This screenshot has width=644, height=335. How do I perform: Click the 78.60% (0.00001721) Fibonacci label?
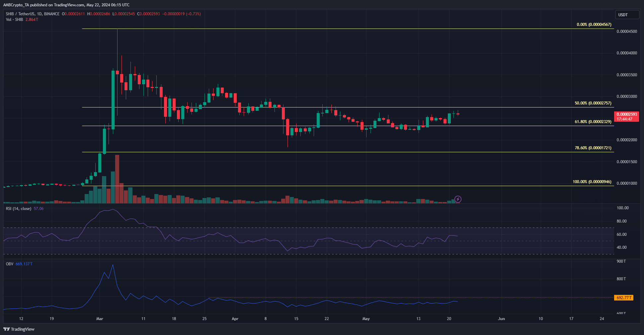[593, 148]
